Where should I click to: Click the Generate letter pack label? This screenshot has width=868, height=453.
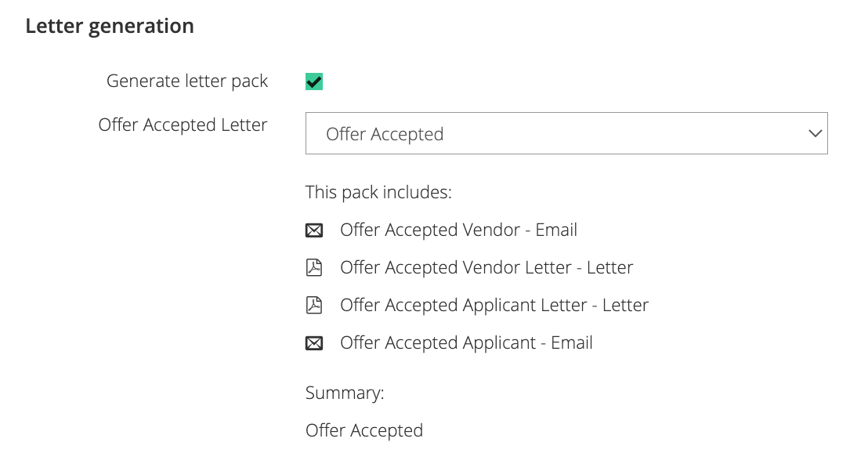tap(187, 81)
